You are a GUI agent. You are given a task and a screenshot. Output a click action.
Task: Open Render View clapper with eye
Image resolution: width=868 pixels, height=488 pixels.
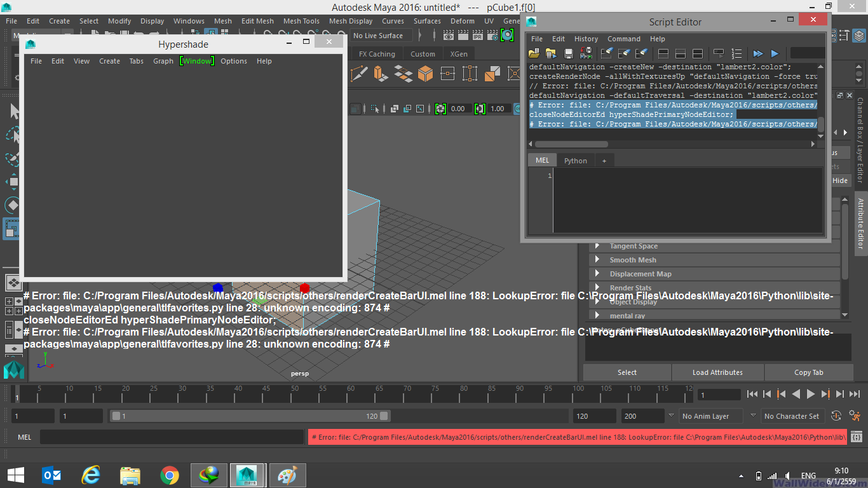coord(449,36)
